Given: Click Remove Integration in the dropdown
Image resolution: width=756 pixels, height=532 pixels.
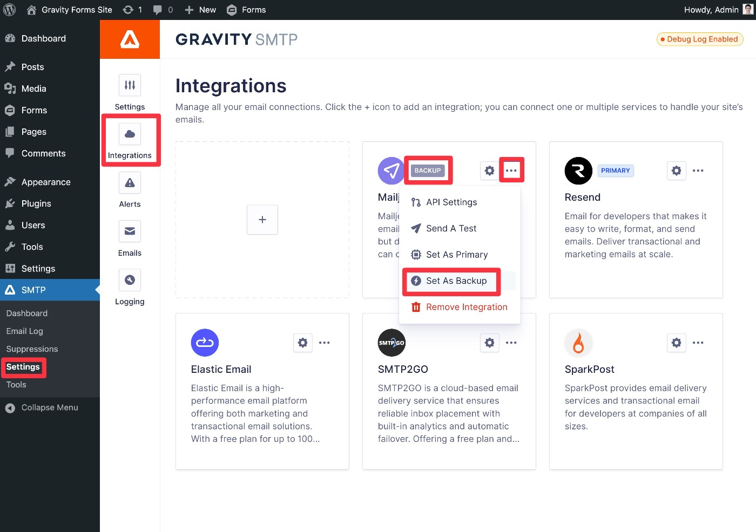Looking at the screenshot, I should [x=466, y=307].
